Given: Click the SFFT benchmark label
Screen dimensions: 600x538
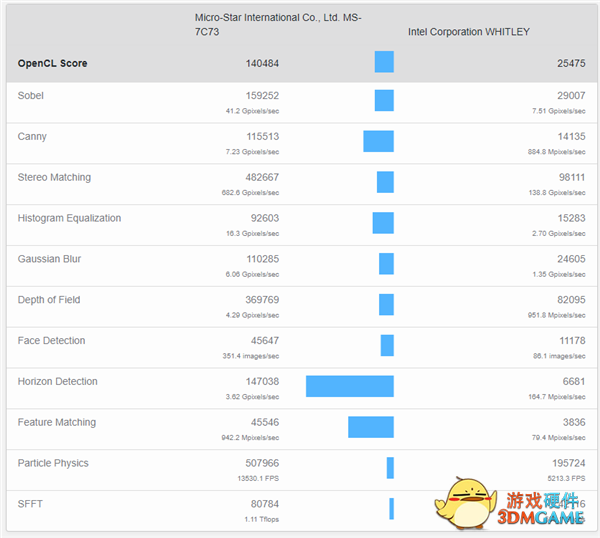Looking at the screenshot, I should click(30, 505).
